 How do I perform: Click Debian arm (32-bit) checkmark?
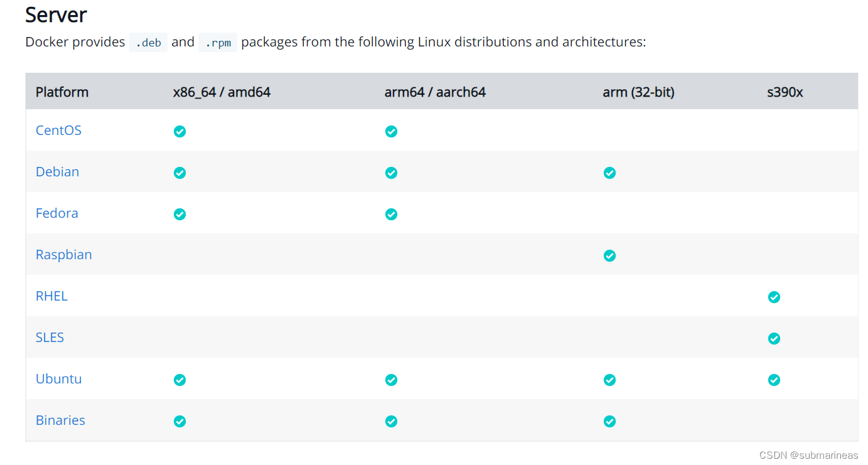[x=609, y=173]
